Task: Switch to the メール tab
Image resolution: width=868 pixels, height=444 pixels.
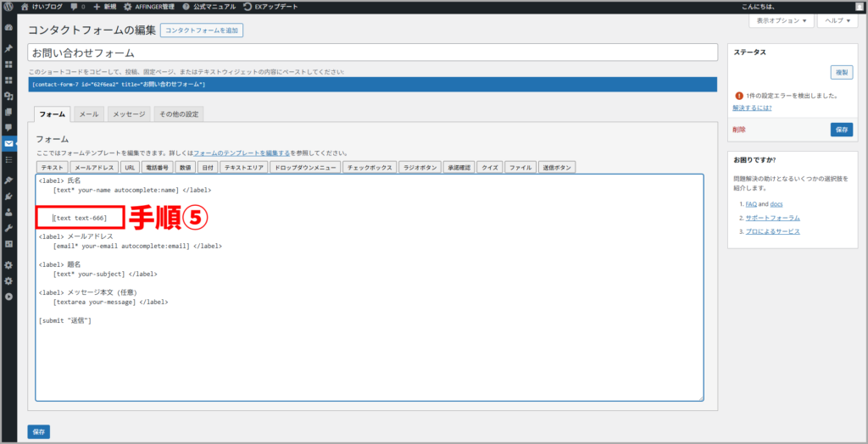Action: click(x=89, y=114)
